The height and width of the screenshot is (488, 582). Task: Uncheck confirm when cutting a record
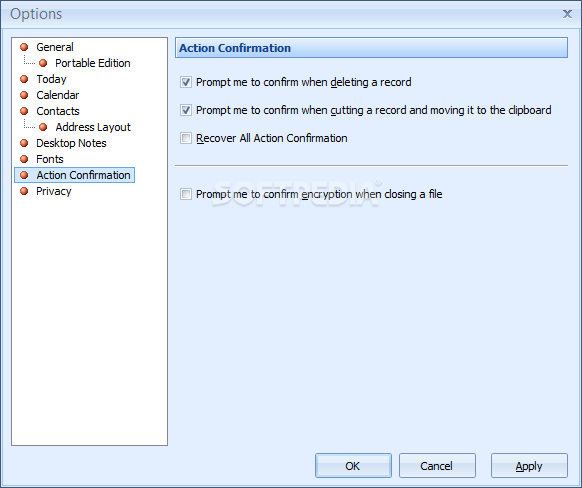pyautogui.click(x=186, y=110)
